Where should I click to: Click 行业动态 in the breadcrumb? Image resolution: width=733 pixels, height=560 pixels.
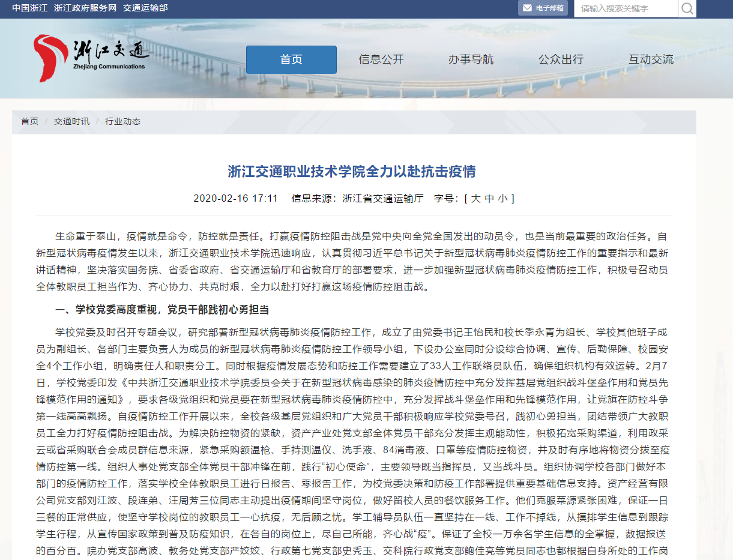[122, 121]
